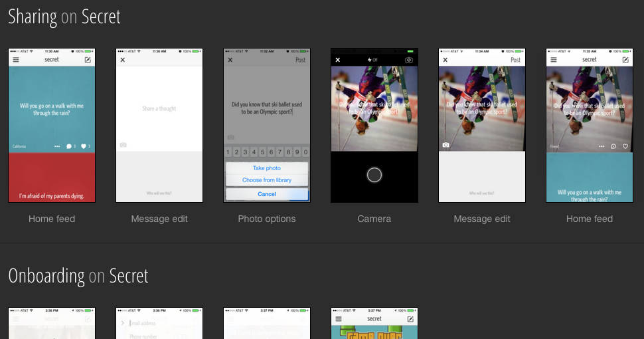Close the empty Share a thought screen
Screen dimensions: 644x339
coord(122,60)
